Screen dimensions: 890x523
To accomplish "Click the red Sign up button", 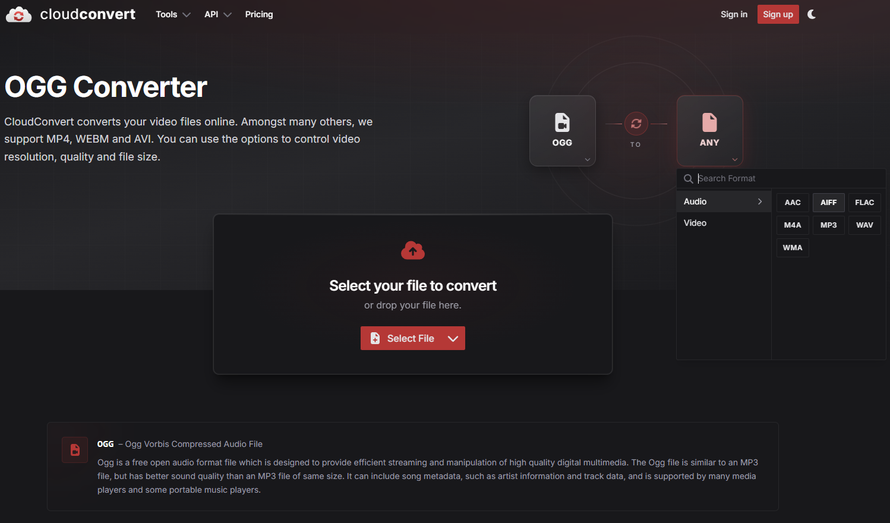I will (x=778, y=14).
